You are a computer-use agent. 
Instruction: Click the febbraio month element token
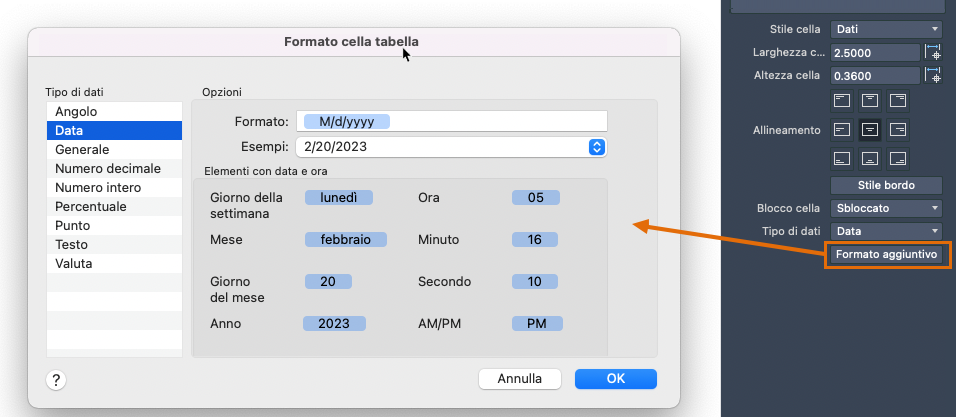(346, 240)
